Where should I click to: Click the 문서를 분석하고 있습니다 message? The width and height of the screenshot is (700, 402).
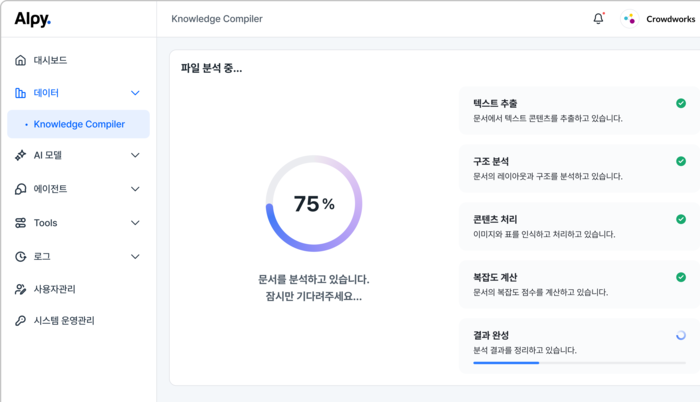[x=314, y=280]
